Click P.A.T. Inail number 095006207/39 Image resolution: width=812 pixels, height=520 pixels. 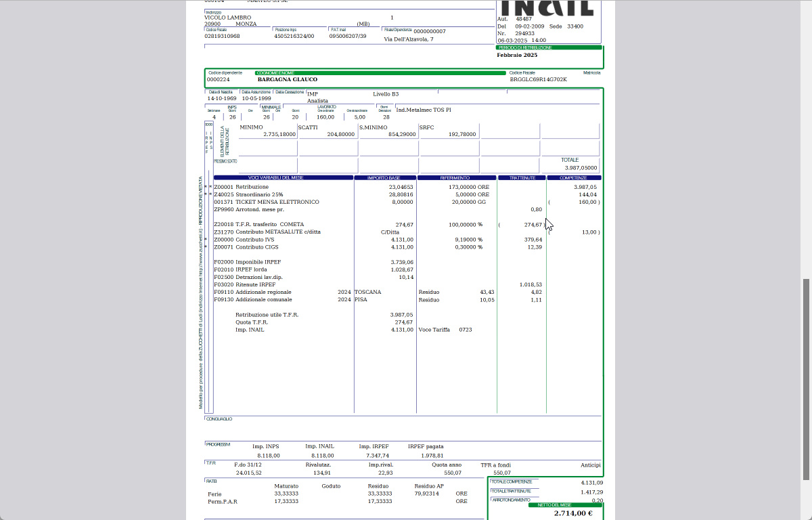coord(348,36)
